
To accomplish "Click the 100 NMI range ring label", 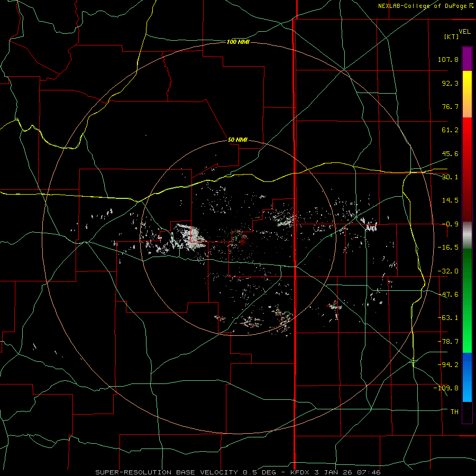I will click(238, 42).
